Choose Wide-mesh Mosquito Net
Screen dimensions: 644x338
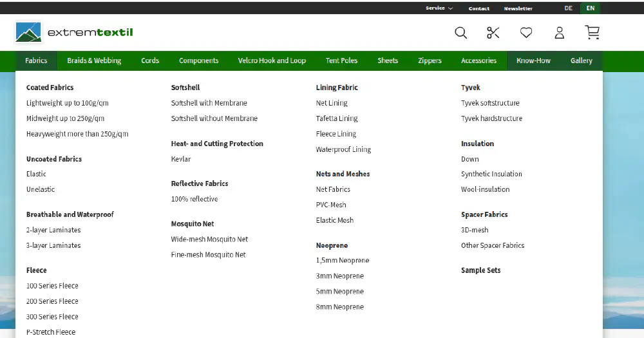[x=209, y=239]
